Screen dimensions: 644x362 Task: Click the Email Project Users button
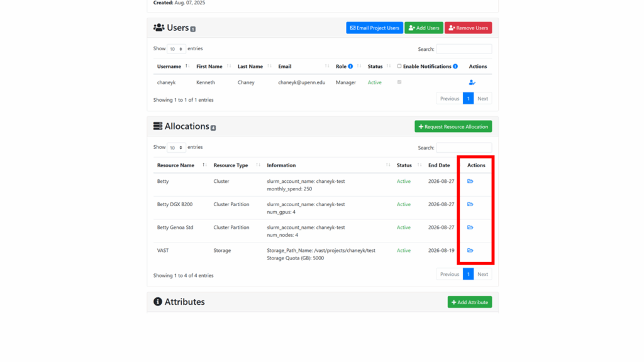(x=374, y=28)
